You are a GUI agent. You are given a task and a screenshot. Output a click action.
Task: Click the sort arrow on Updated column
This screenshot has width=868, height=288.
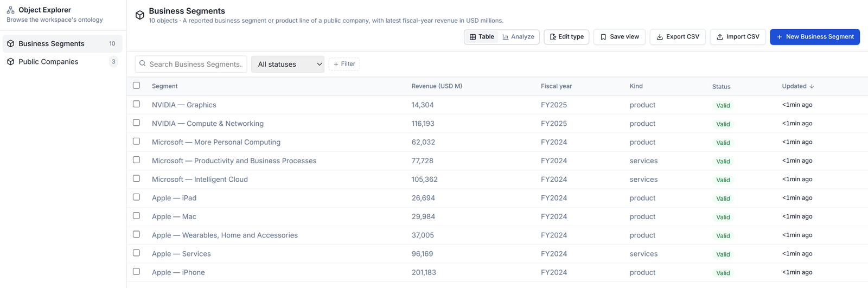click(x=812, y=86)
